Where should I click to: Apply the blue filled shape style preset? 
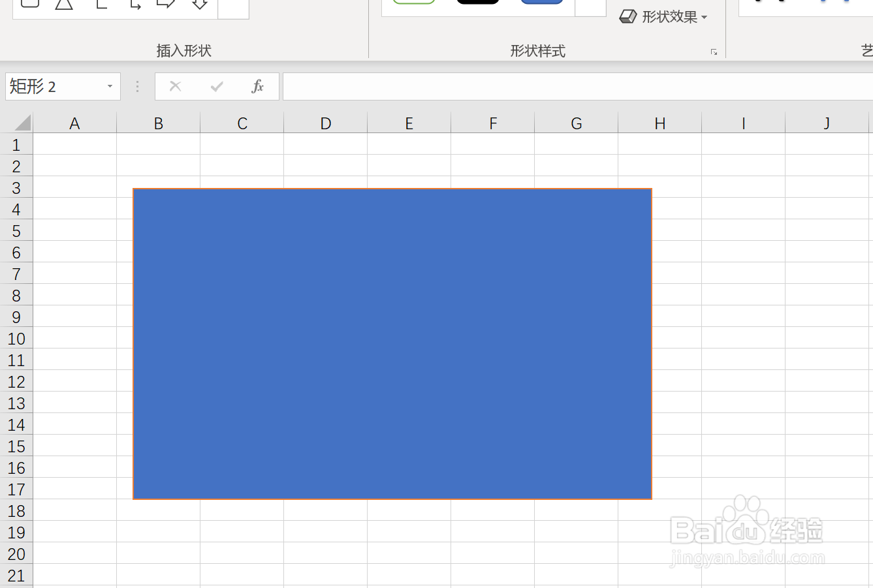541,2
